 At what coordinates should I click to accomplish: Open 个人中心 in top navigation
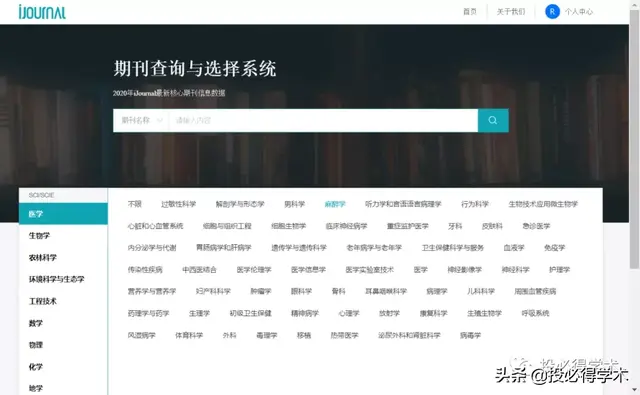pyautogui.click(x=579, y=11)
